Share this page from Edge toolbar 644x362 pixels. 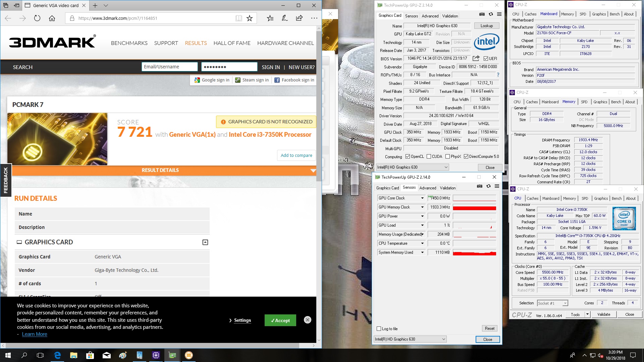pos(299,18)
